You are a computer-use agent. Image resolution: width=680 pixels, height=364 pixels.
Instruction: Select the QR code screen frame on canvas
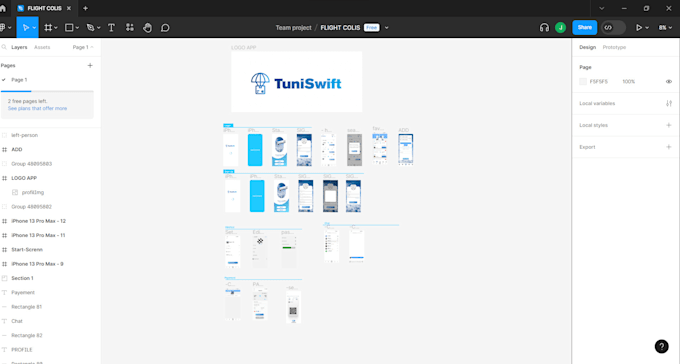click(293, 307)
